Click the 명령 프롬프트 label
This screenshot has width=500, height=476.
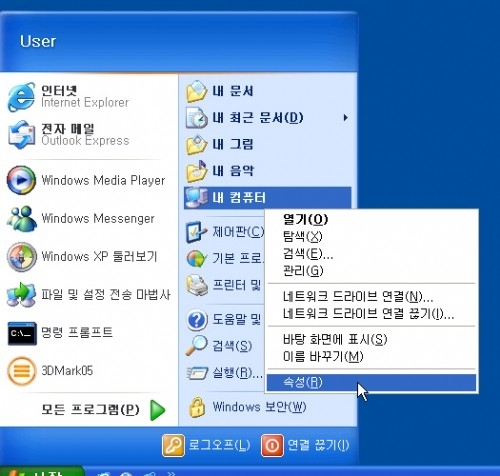tap(77, 332)
